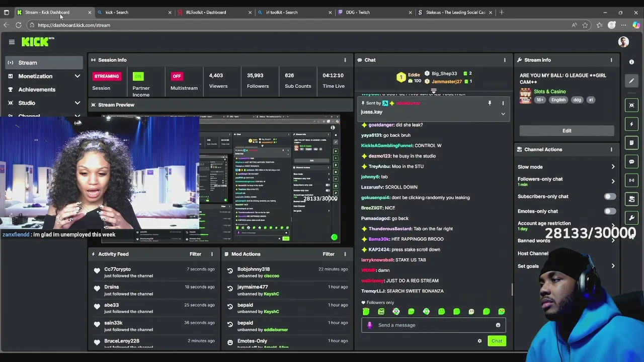Screen dimensions: 644x362
Task: Enable Subscribers-only chat toggle
Action: 609,197
